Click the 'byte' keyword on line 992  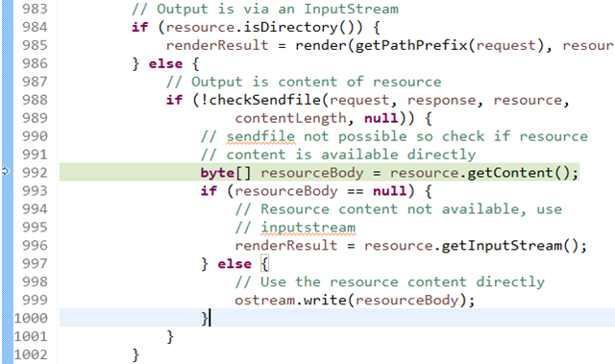[x=217, y=173]
